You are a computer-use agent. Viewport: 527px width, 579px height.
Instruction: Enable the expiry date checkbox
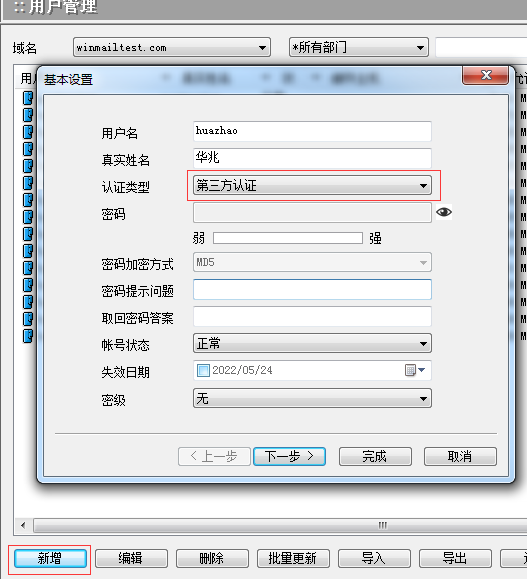point(203,370)
